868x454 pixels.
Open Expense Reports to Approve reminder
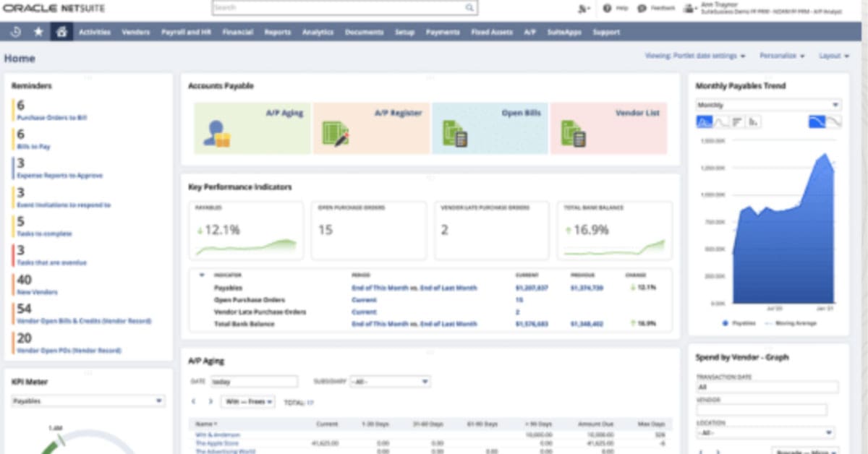pyautogui.click(x=60, y=175)
